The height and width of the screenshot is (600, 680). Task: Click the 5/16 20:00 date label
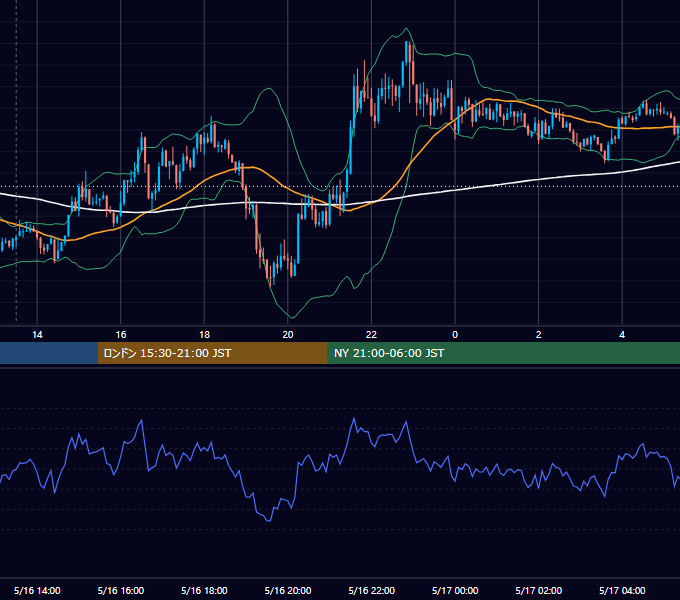[288, 590]
